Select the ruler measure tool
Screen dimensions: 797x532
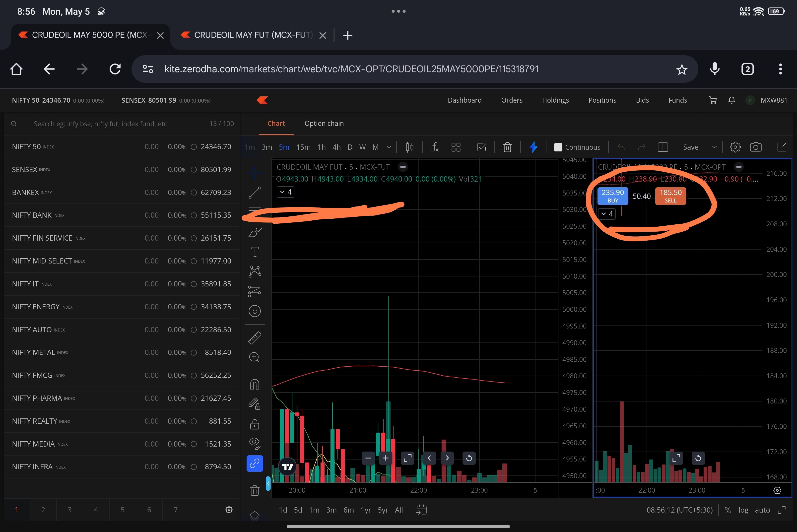[255, 337]
